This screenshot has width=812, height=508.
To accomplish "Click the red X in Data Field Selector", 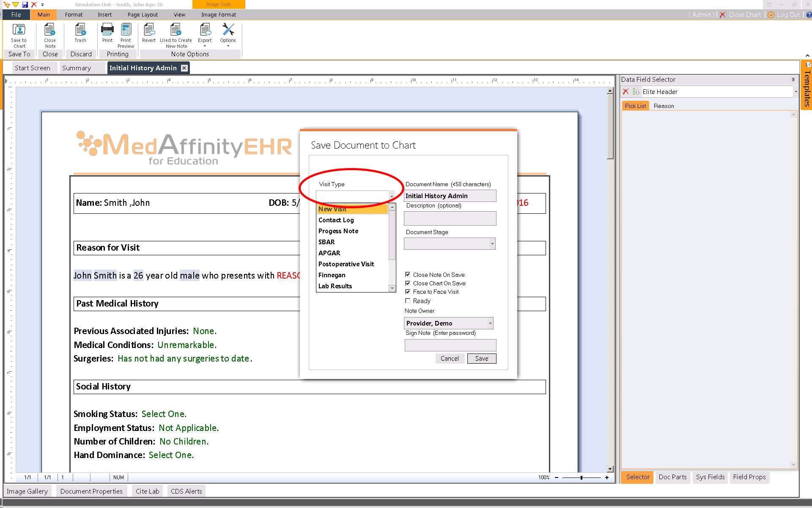I will tap(626, 91).
